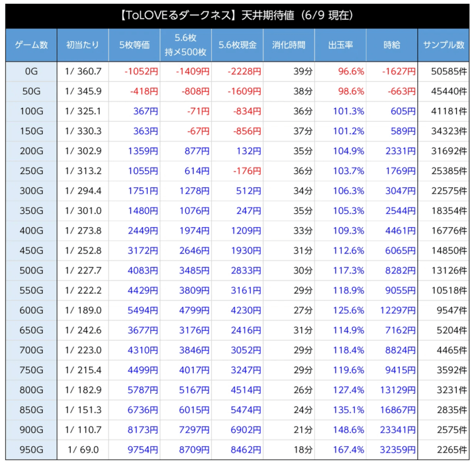Click the 9547件 sample count cell
Image resolution: width=476 pixels, height=464 pixels.
coord(443,310)
